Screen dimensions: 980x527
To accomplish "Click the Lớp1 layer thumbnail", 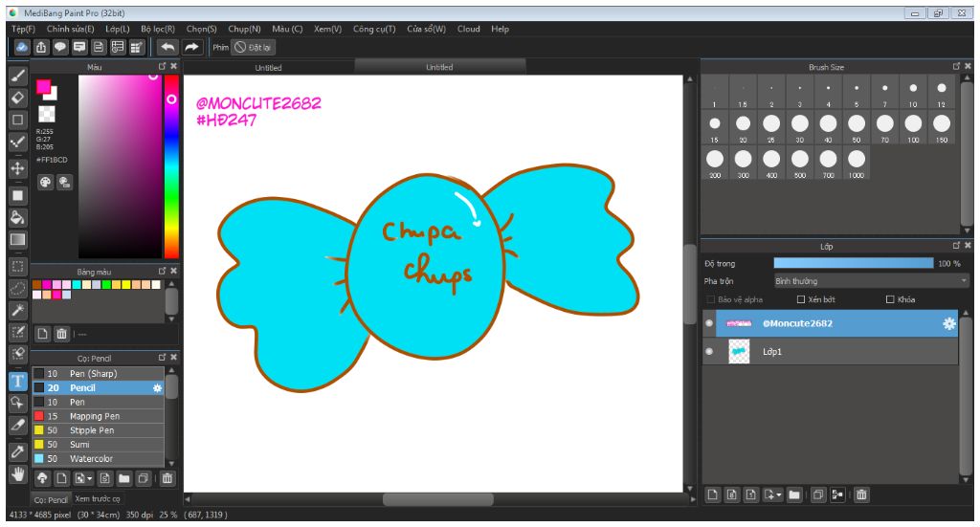I will [740, 352].
